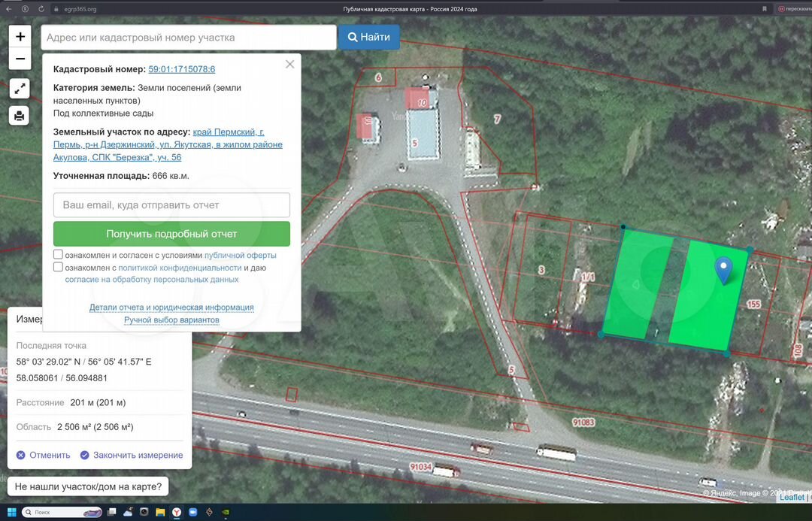Accept the public offer terms checkbox
The height and width of the screenshot is (521, 812).
click(58, 255)
